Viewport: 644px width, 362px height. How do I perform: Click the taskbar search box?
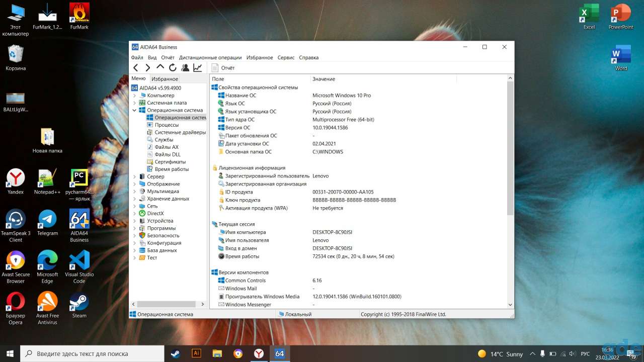[93, 353]
